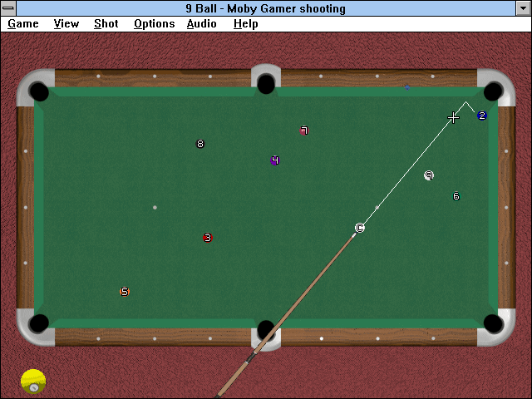
Task: Open the Options menu
Action: (155, 24)
